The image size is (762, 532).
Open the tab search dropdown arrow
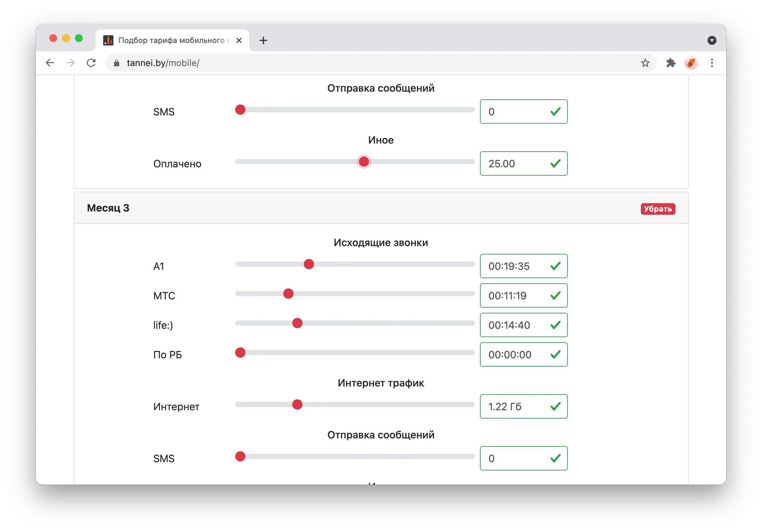click(x=712, y=40)
